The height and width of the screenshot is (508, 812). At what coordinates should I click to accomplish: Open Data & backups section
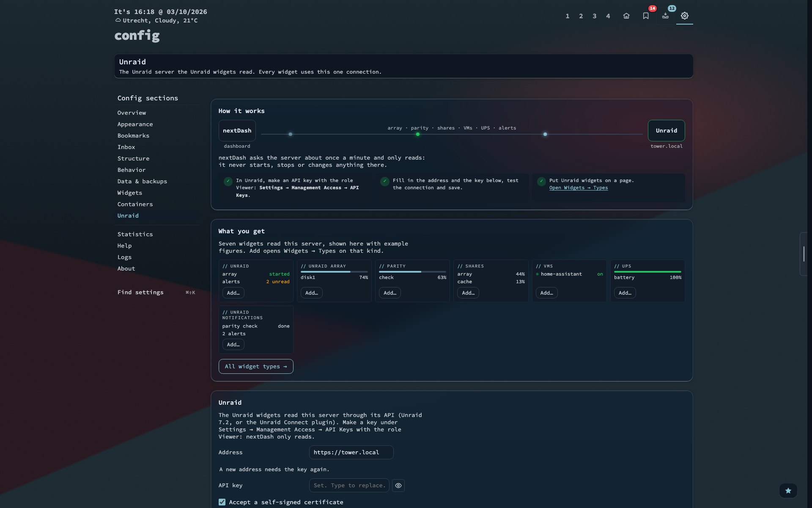(142, 181)
